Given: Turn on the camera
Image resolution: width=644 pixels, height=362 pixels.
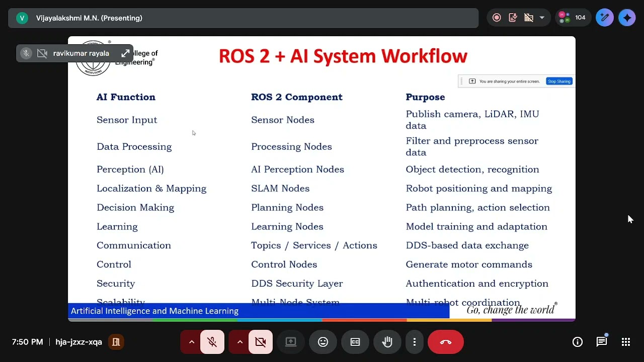Looking at the screenshot, I should click(261, 342).
